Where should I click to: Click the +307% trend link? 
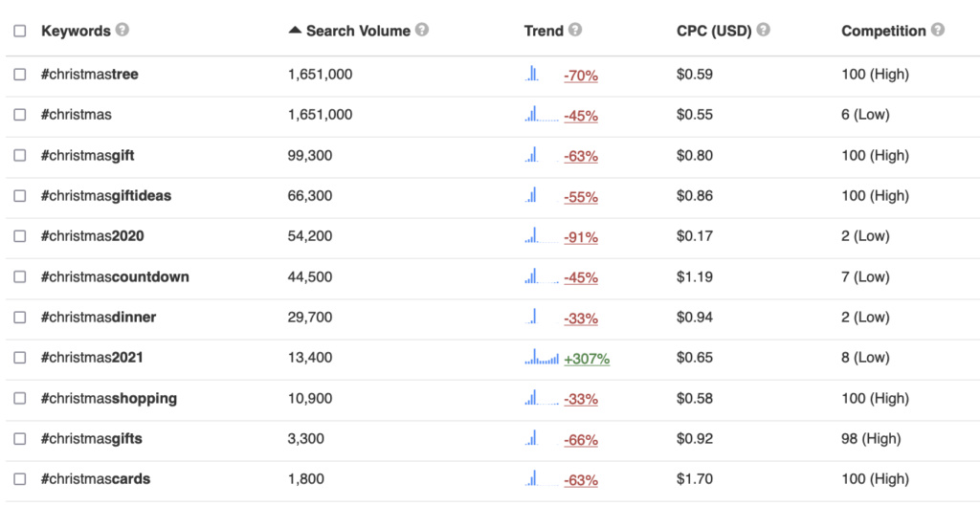[x=586, y=359]
